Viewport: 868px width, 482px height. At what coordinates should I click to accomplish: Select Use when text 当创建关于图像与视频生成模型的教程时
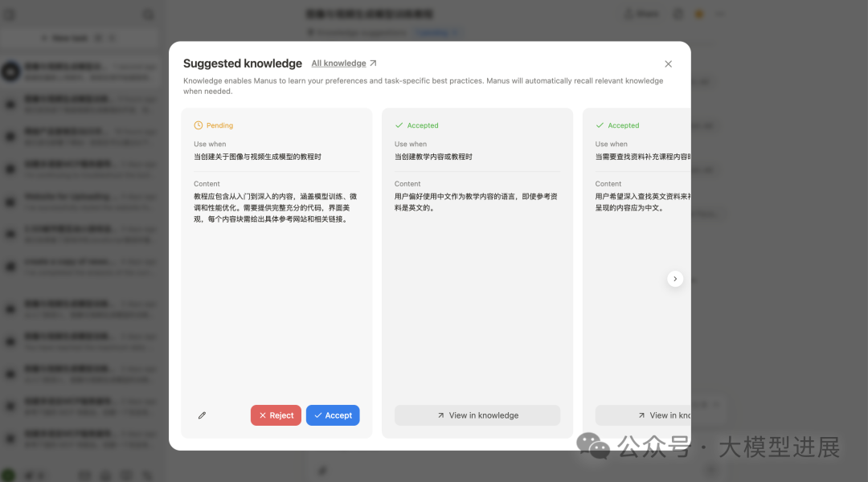257,157
